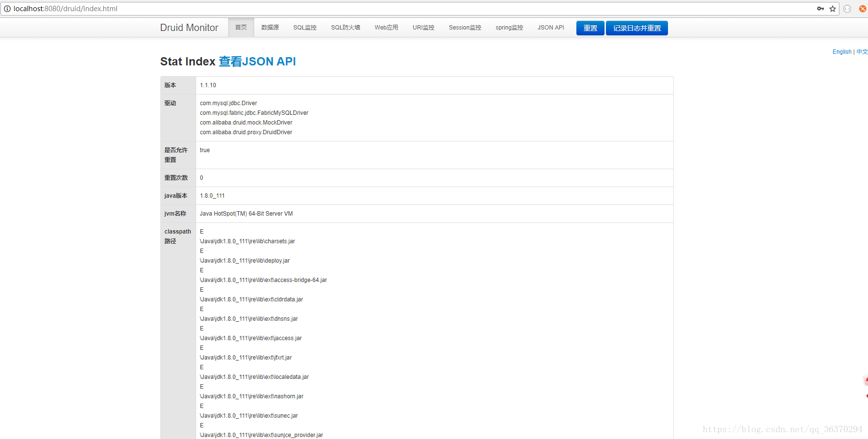The width and height of the screenshot is (868, 439).
Task: Click com.alibaba.druid.proxy.DruidDriver entry
Action: pos(246,132)
